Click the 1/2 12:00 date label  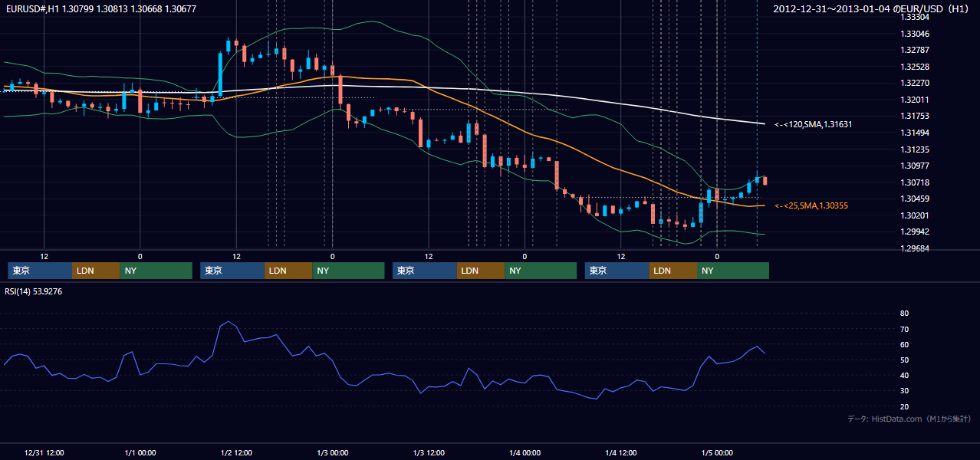coord(236,453)
